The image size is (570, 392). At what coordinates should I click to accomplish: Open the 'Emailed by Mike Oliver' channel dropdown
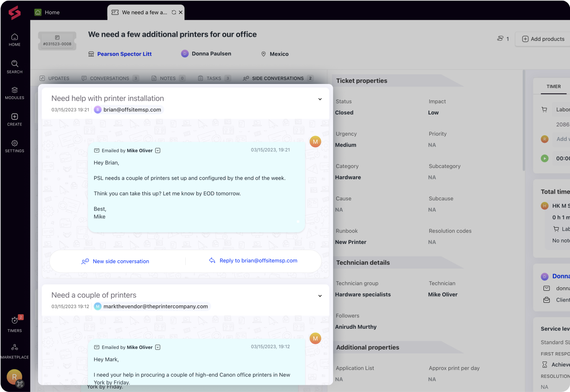click(158, 150)
